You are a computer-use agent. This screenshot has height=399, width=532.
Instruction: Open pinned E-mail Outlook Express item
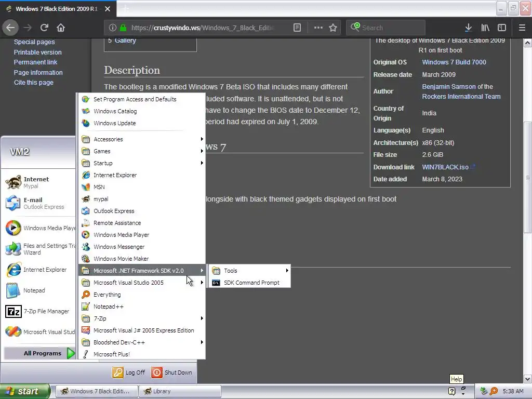pyautogui.click(x=39, y=203)
